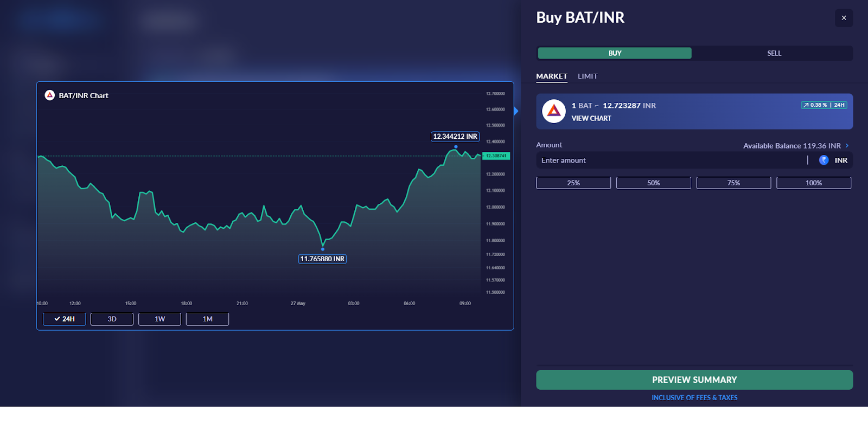Select the 1W chart range
The width and height of the screenshot is (868, 438).
coord(159,319)
